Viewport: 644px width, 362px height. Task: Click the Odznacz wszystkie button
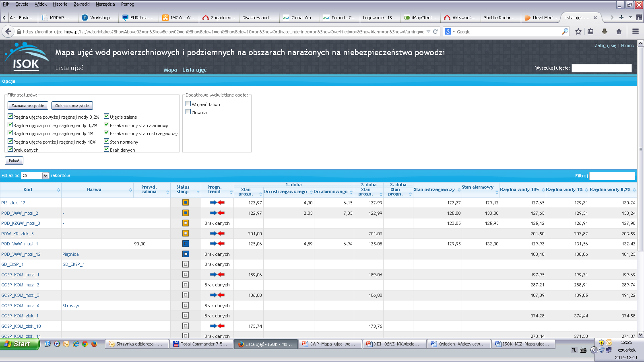pyautogui.click(x=72, y=105)
